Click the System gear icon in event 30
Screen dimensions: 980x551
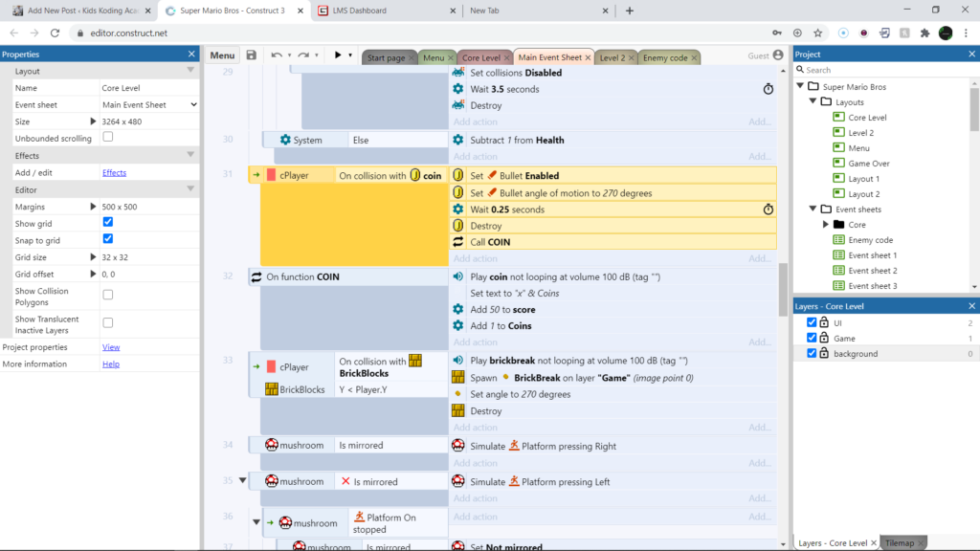pos(285,140)
